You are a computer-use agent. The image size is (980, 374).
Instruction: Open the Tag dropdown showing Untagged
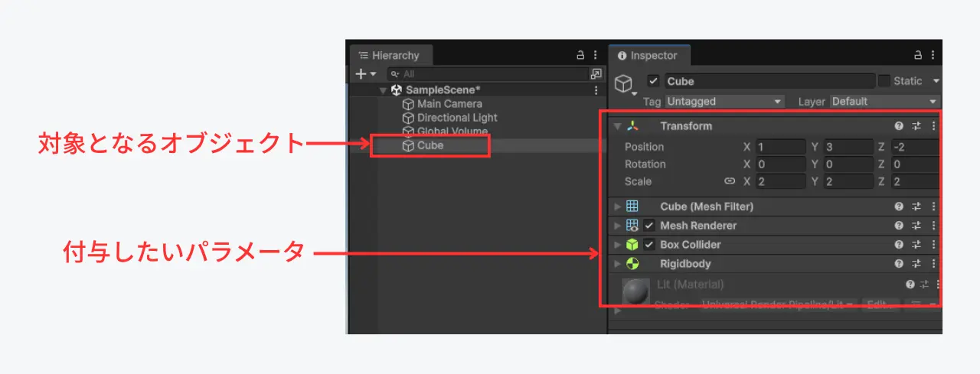point(724,102)
